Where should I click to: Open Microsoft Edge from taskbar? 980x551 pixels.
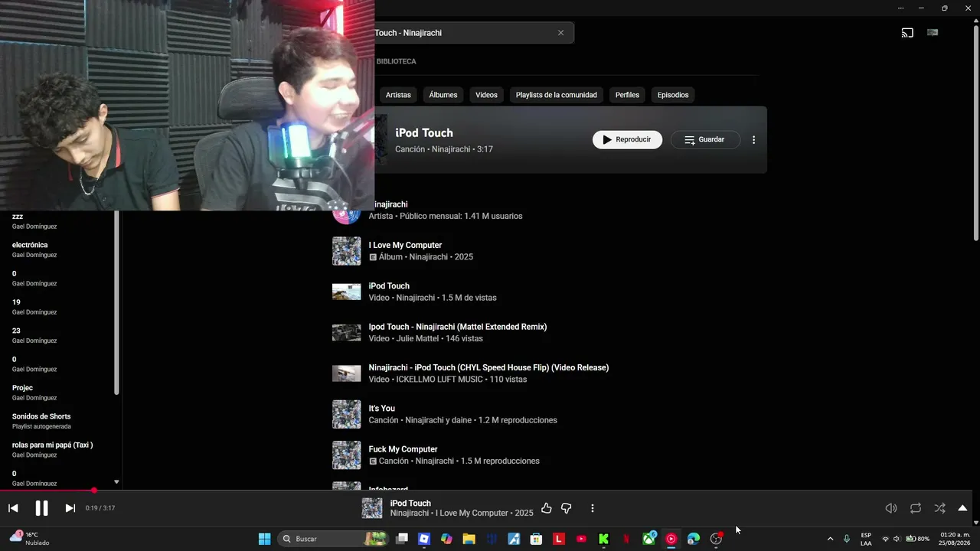tap(693, 539)
